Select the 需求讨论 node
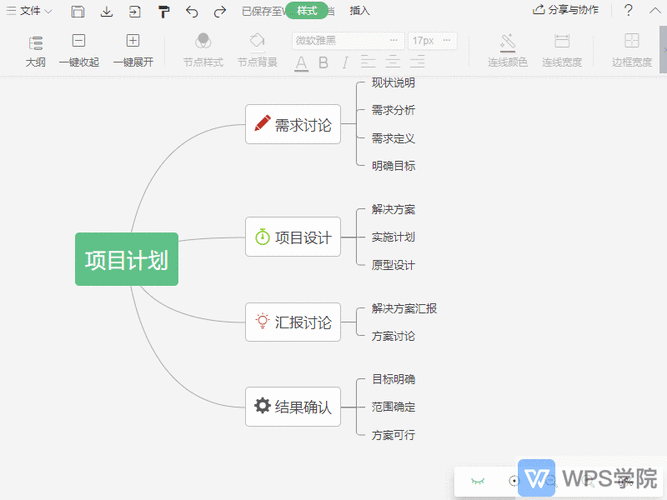This screenshot has height=500, width=667. (293, 124)
